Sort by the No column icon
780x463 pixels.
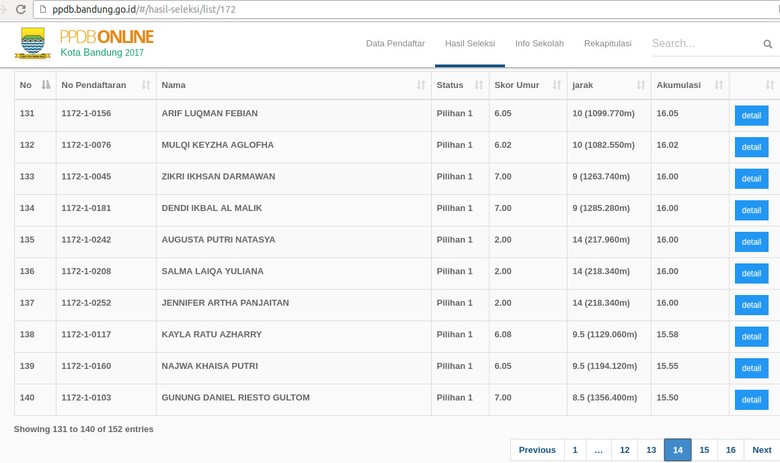pos(46,85)
